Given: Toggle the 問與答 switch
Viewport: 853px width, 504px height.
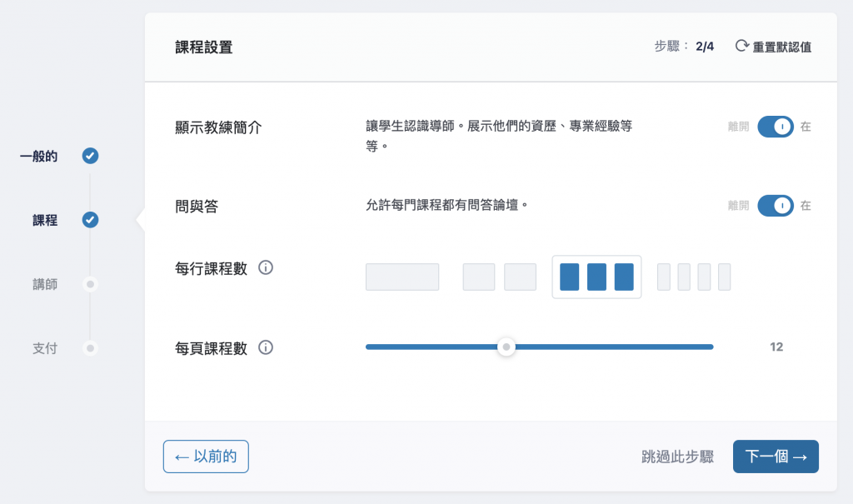Looking at the screenshot, I should click(x=776, y=205).
